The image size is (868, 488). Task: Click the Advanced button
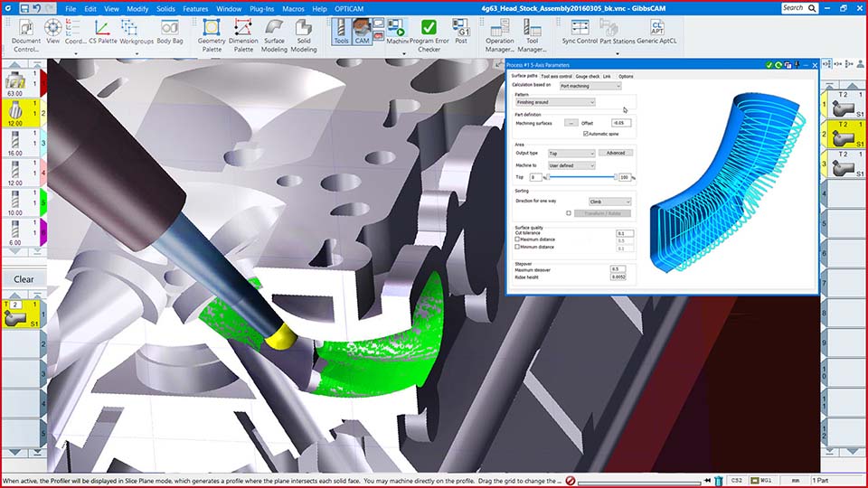(616, 154)
